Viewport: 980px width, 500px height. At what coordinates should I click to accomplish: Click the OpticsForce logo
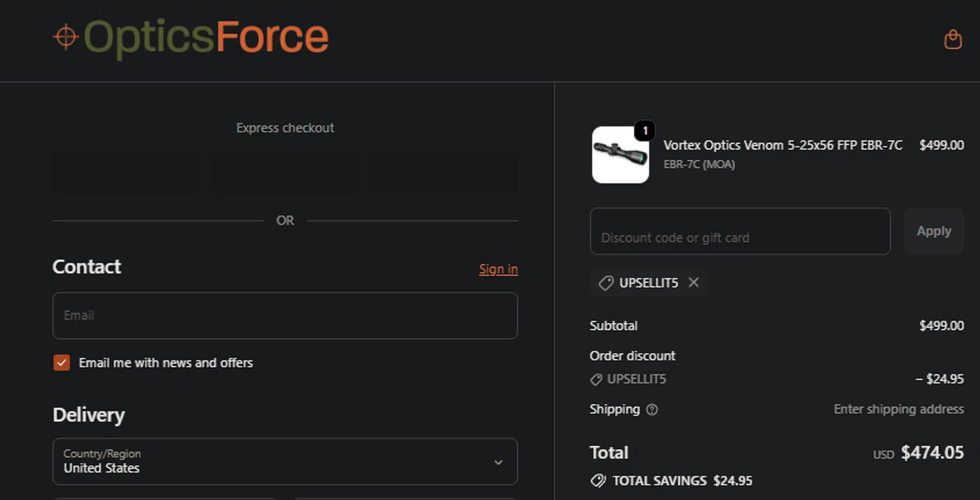(191, 38)
